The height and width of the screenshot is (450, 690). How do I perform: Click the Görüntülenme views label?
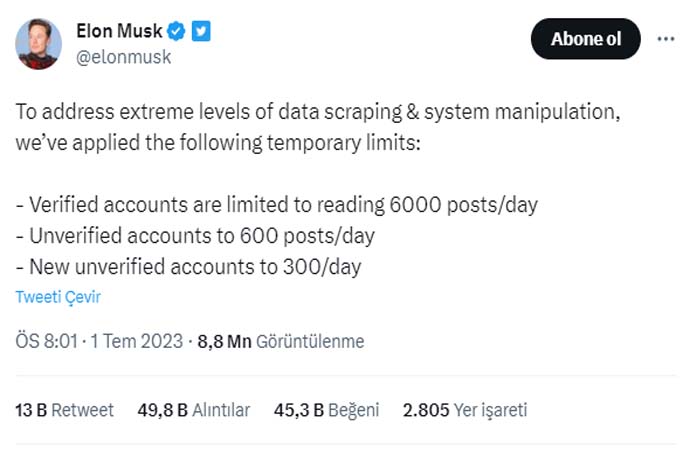[x=310, y=341]
